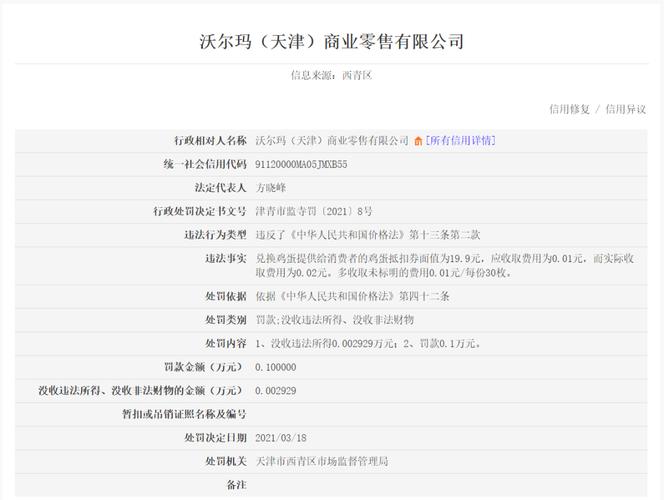Click the confiscated amount 0.002929
This screenshot has width=664, height=500.
click(x=276, y=391)
